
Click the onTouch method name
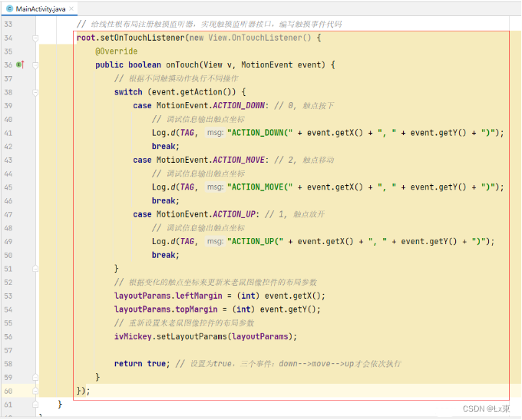[x=183, y=64]
